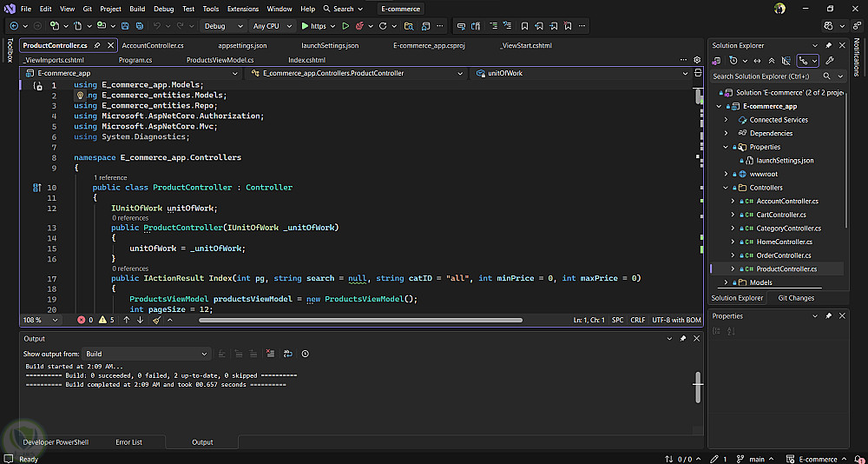Screen dimensions: 868x464
Task: Open the Show output from Build dropdown
Action: [147, 354]
